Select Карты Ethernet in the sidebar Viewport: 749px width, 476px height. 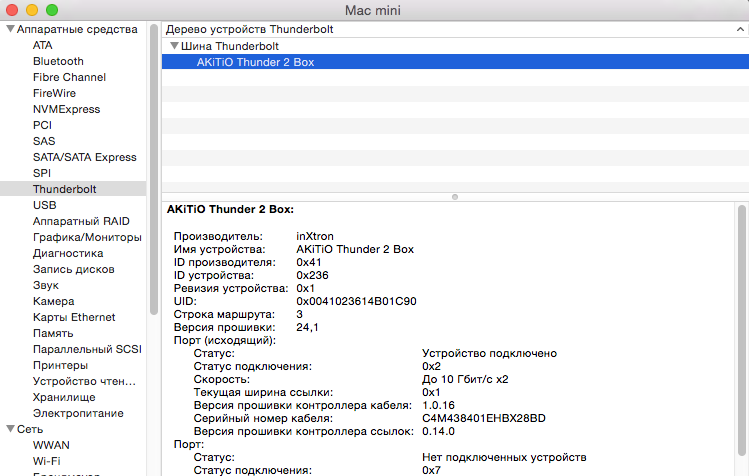[74, 317]
